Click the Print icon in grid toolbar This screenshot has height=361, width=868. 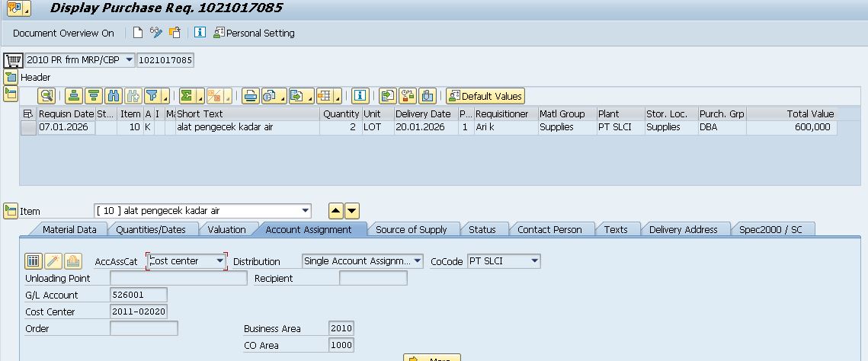(249, 96)
